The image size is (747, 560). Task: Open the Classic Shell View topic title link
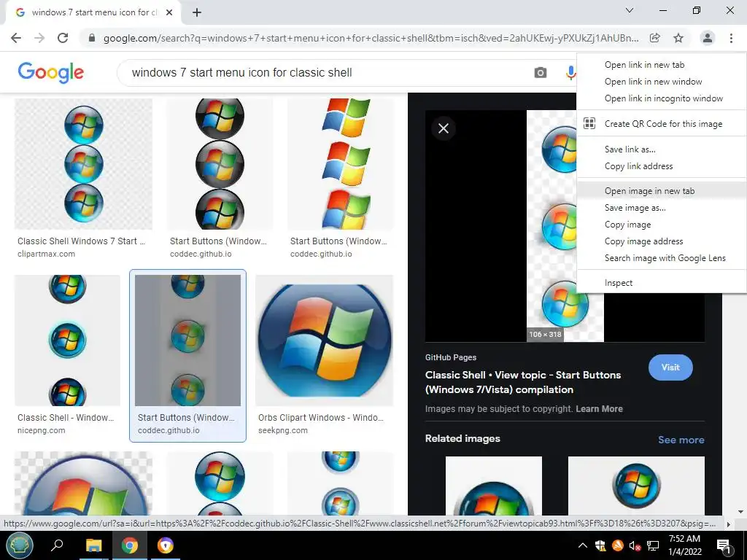click(522, 382)
